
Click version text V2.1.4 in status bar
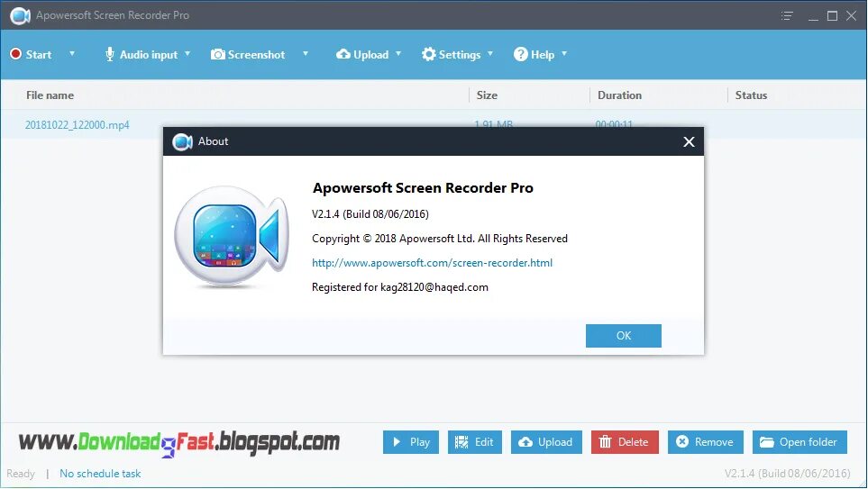click(x=787, y=474)
